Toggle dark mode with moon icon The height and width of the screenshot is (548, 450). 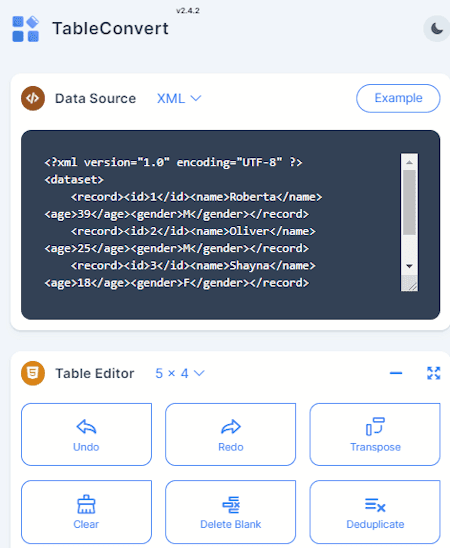click(x=436, y=29)
